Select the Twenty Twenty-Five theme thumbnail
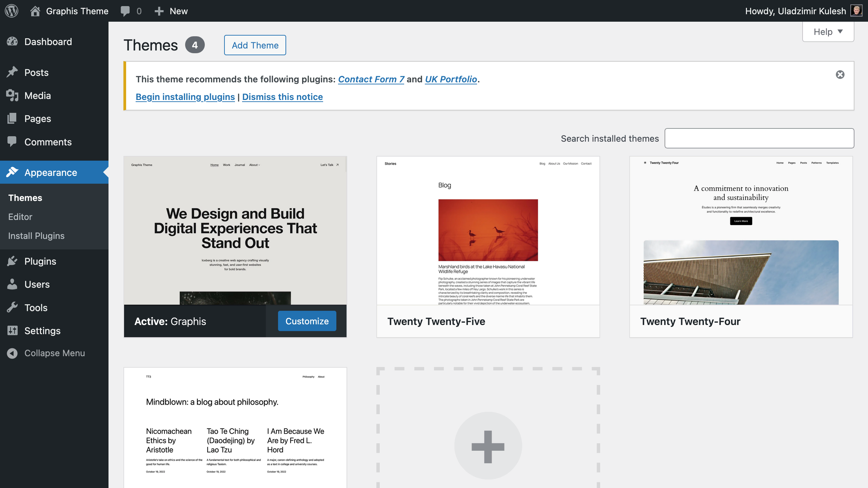Screen dimensions: 868x488 (x=488, y=230)
